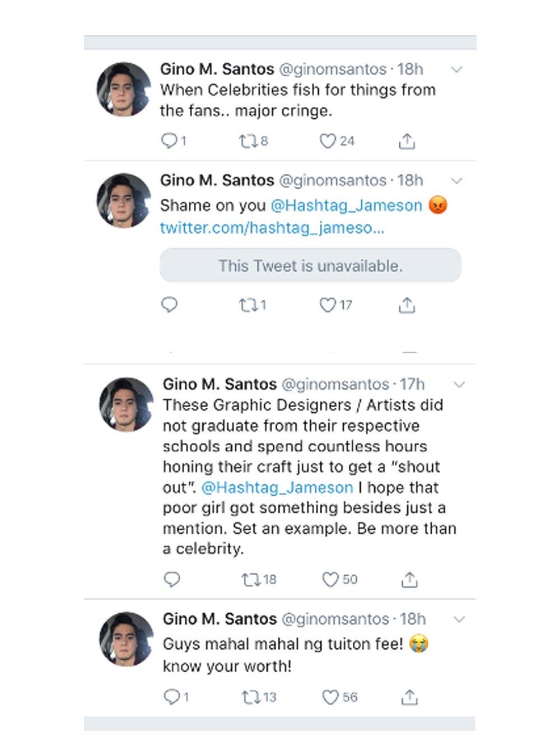Image resolution: width=560 pixels, height=746 pixels.
Task: Retweet the 'Celebrities fish for things' tweet
Action: coord(247,141)
